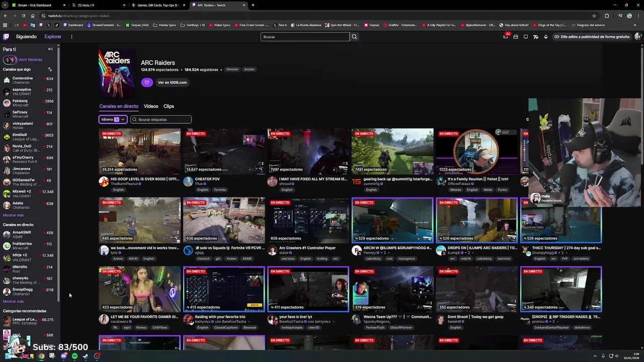Open Steam from the taskbar
This screenshot has height=362, width=644.
pos(86,356)
